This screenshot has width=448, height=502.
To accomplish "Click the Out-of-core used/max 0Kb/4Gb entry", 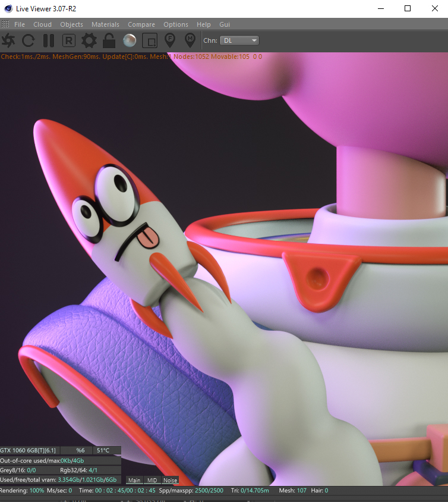I will (x=42, y=460).
